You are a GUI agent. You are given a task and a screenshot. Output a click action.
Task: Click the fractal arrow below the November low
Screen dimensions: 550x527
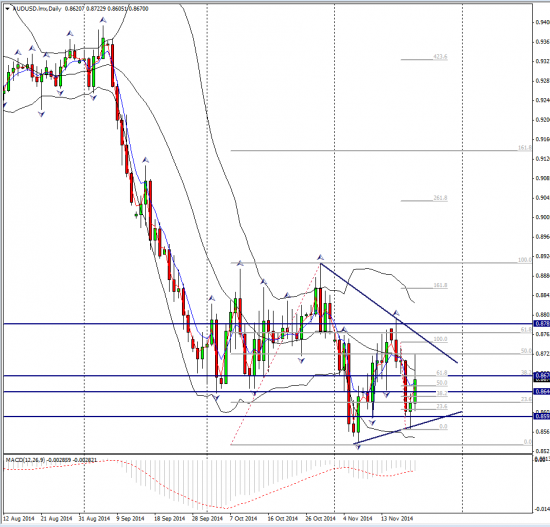pyautogui.click(x=358, y=447)
